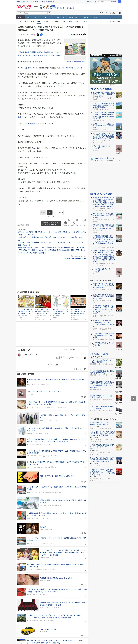
Task: Click the web search button in header
Action: (120, 2)
